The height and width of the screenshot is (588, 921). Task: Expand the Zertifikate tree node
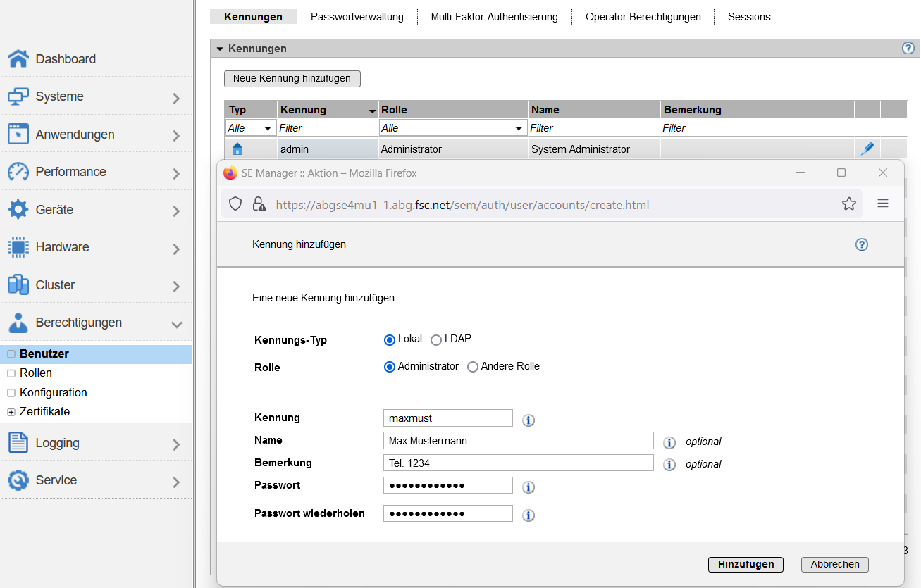(x=11, y=412)
